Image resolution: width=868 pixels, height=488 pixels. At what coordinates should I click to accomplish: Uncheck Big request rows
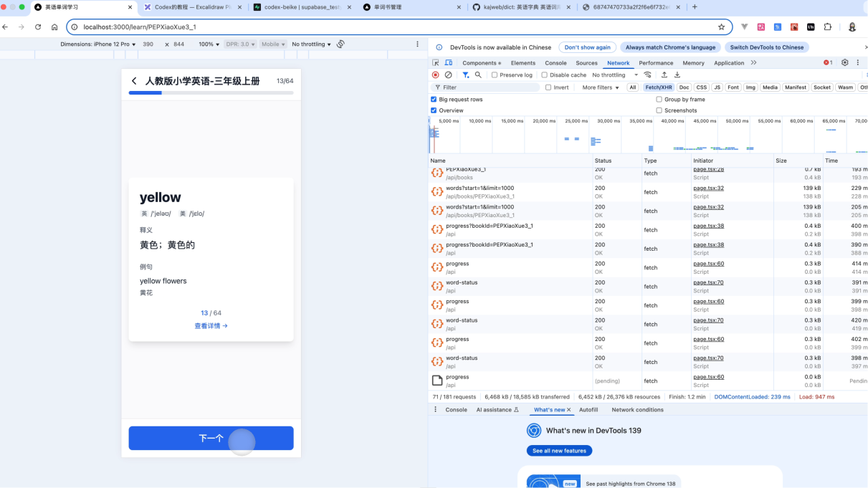[434, 100]
